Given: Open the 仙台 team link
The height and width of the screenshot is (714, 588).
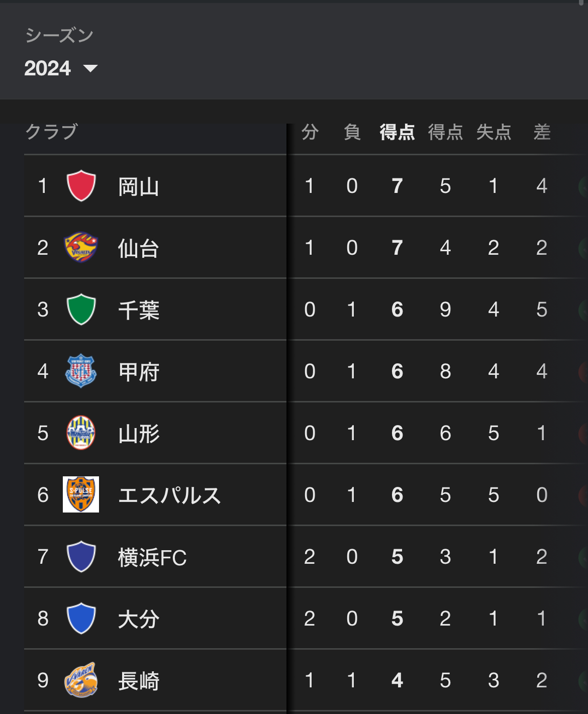Looking at the screenshot, I should 139,248.
